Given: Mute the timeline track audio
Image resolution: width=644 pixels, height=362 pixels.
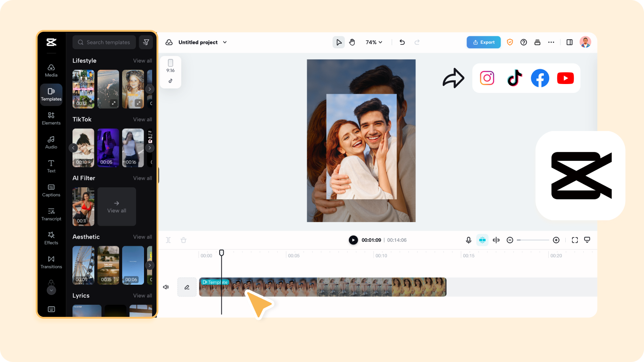Looking at the screenshot, I should pyautogui.click(x=166, y=287).
